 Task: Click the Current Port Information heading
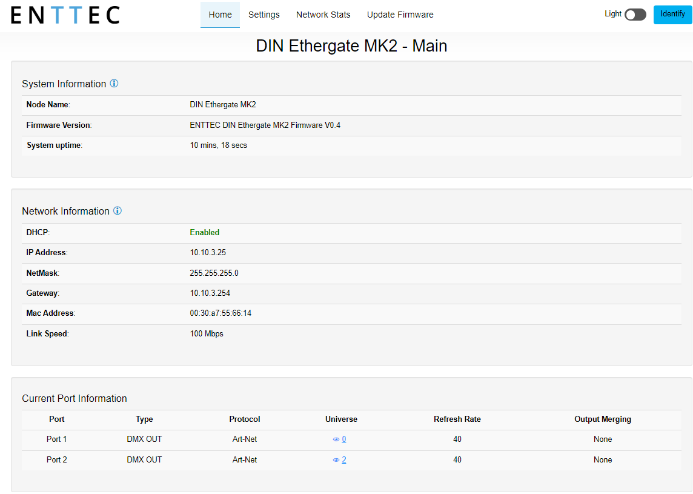pyautogui.click(x=74, y=399)
